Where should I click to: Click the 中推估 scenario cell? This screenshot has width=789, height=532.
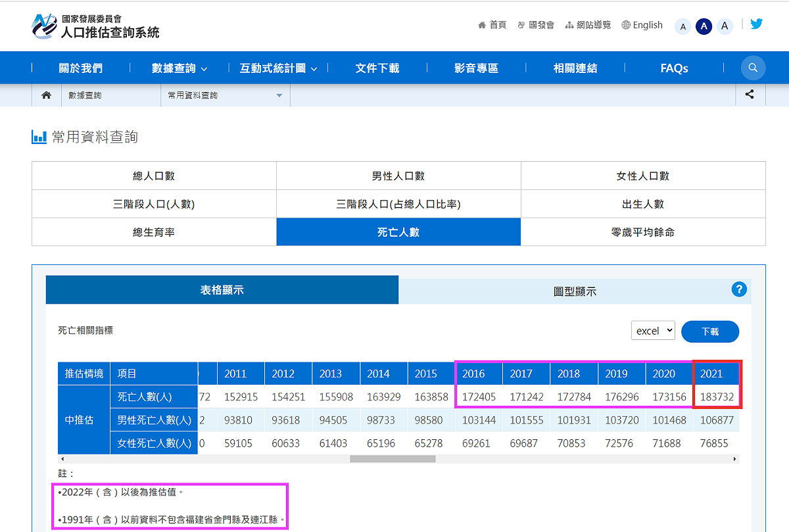pos(84,420)
